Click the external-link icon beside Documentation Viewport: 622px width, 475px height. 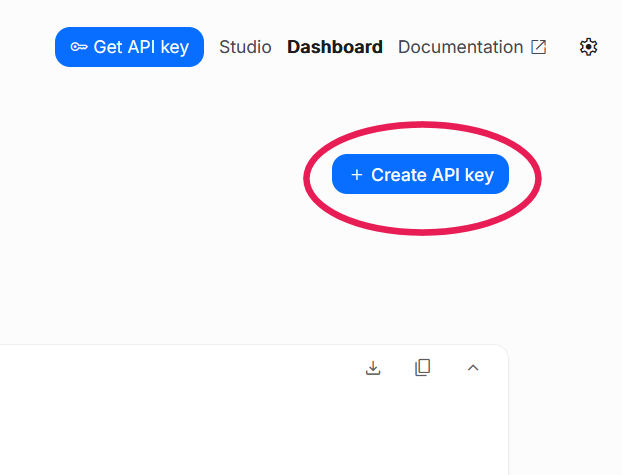(538, 47)
